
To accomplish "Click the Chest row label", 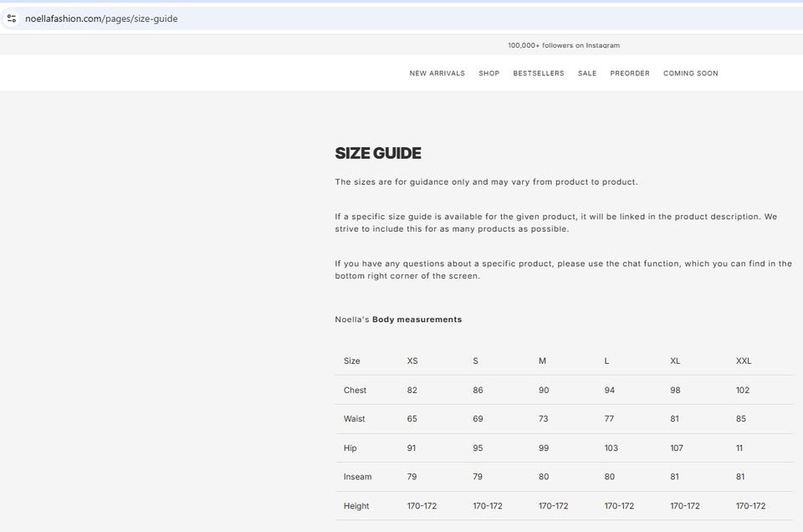I will [x=355, y=390].
